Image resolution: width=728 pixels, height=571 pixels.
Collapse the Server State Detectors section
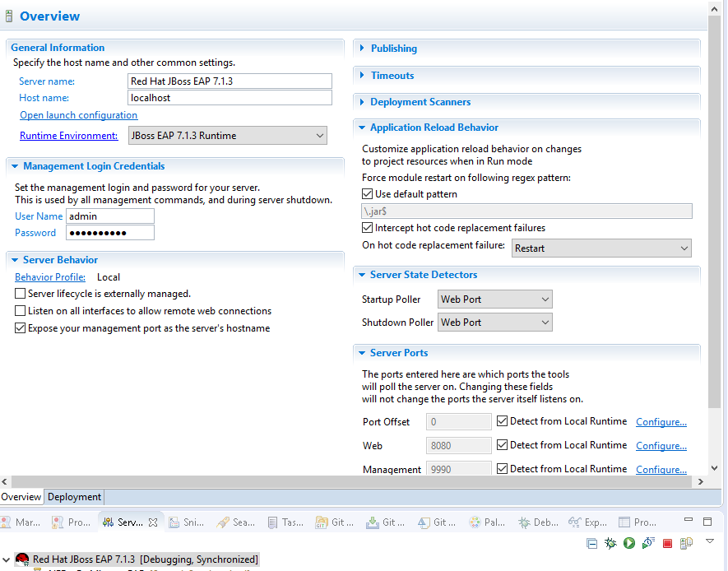tap(362, 274)
